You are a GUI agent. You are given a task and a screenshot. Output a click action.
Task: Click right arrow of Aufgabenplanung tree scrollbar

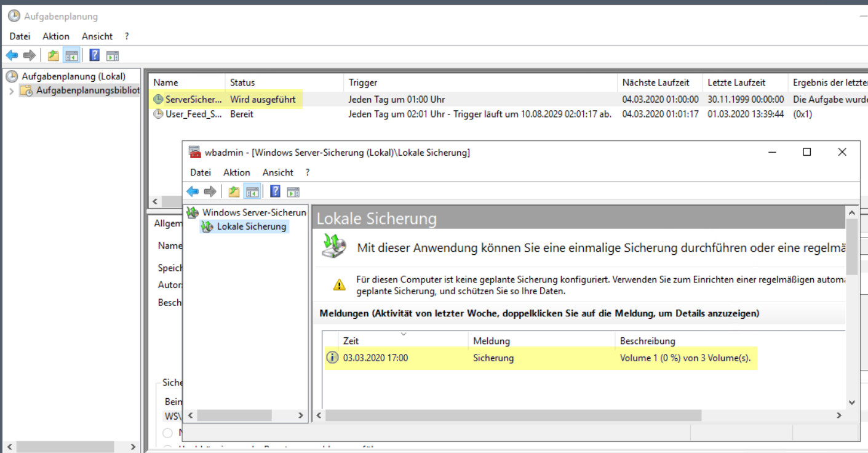coord(133,447)
